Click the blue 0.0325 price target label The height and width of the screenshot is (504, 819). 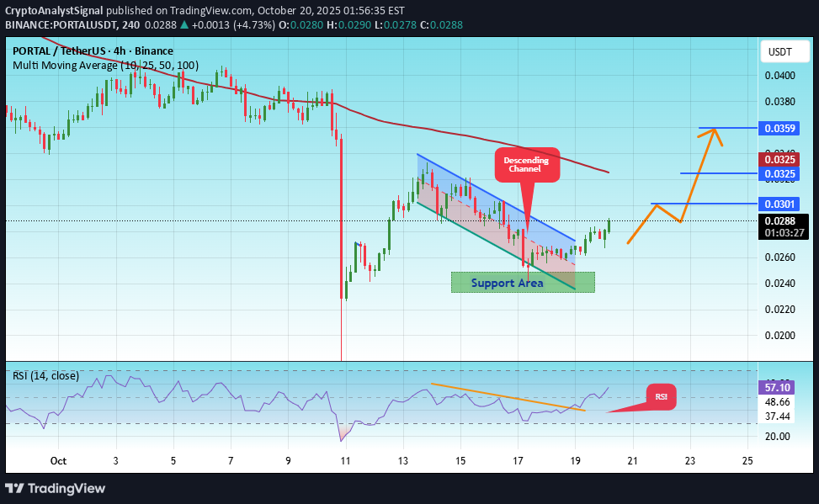tap(779, 174)
